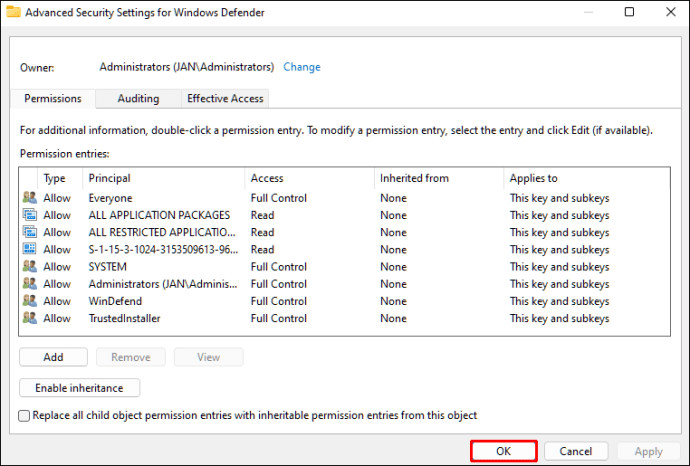
Task: Click the folder icon in title bar
Action: [13, 12]
